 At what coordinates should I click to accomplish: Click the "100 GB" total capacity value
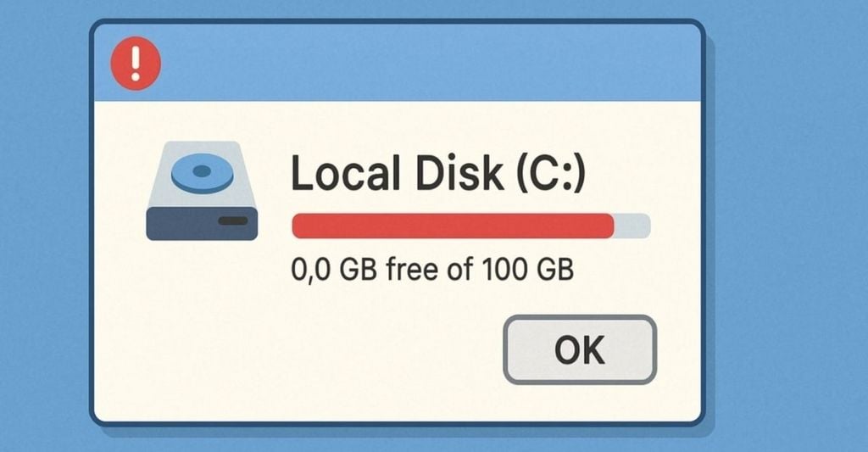[527, 270]
